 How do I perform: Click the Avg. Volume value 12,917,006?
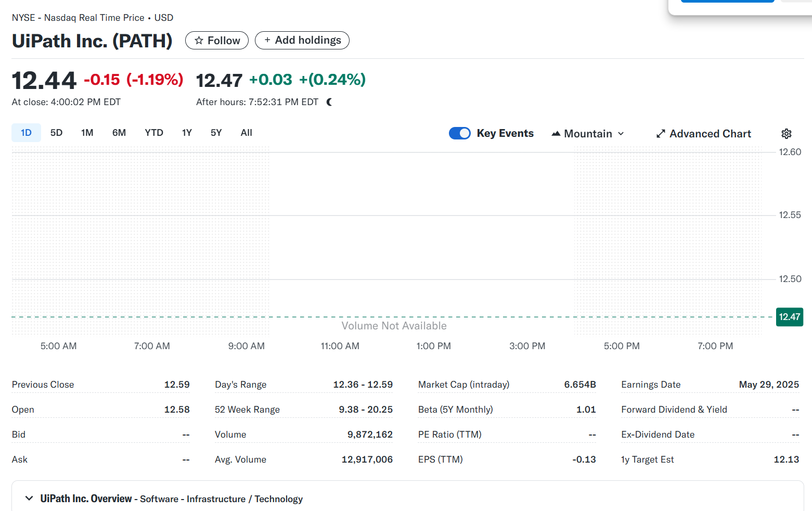coord(367,459)
